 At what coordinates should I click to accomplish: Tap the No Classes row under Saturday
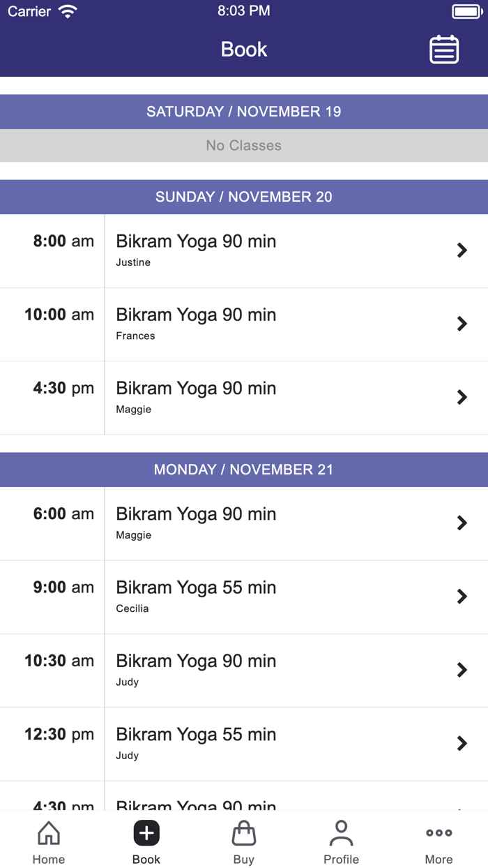(x=244, y=145)
